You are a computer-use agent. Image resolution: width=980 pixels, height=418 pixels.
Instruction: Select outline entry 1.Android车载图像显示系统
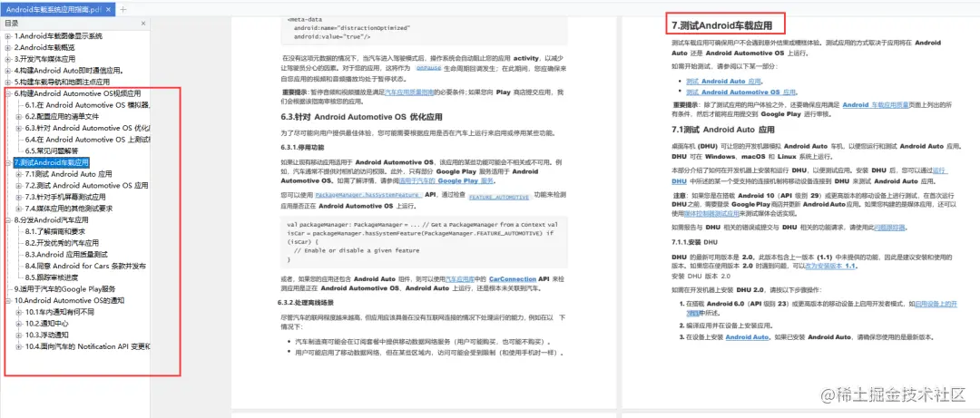[x=58, y=36]
